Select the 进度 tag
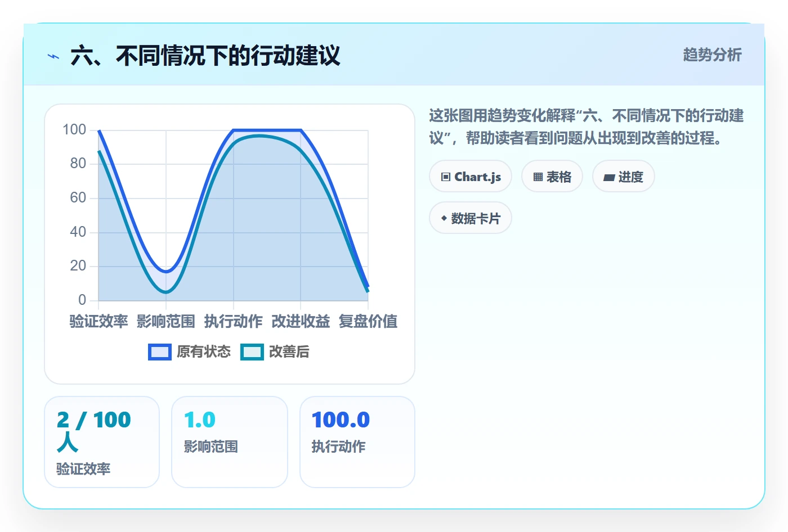 [x=624, y=177]
